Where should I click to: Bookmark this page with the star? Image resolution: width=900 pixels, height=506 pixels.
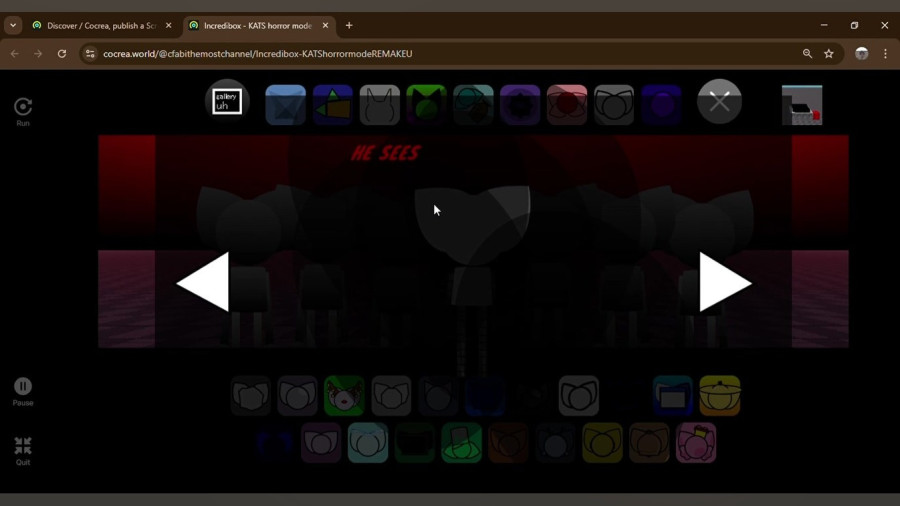[829, 53]
